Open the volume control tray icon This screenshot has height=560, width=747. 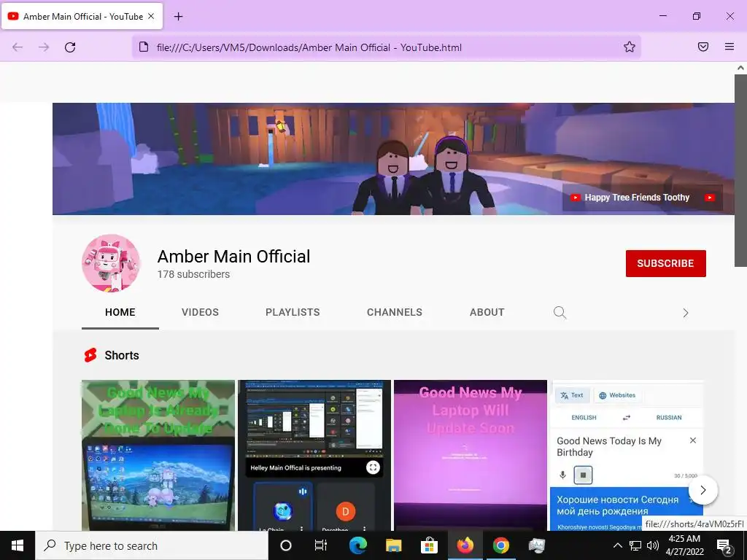[653, 545]
